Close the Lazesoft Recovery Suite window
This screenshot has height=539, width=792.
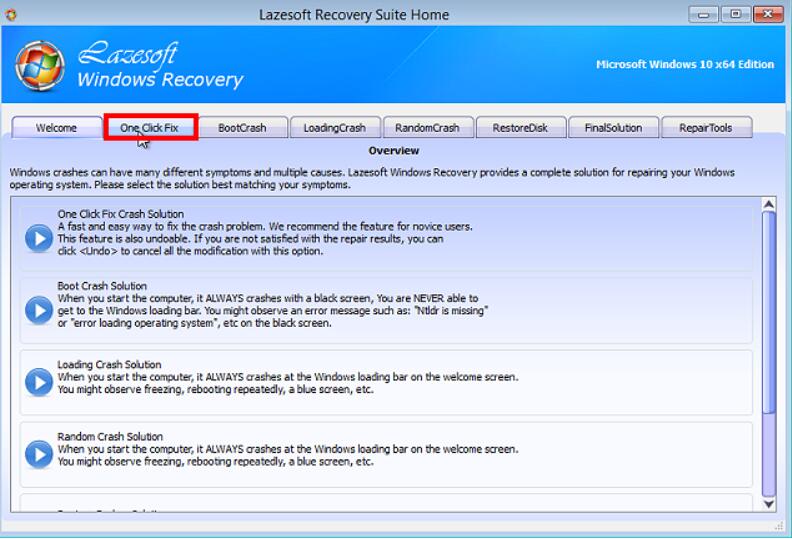pos(768,14)
